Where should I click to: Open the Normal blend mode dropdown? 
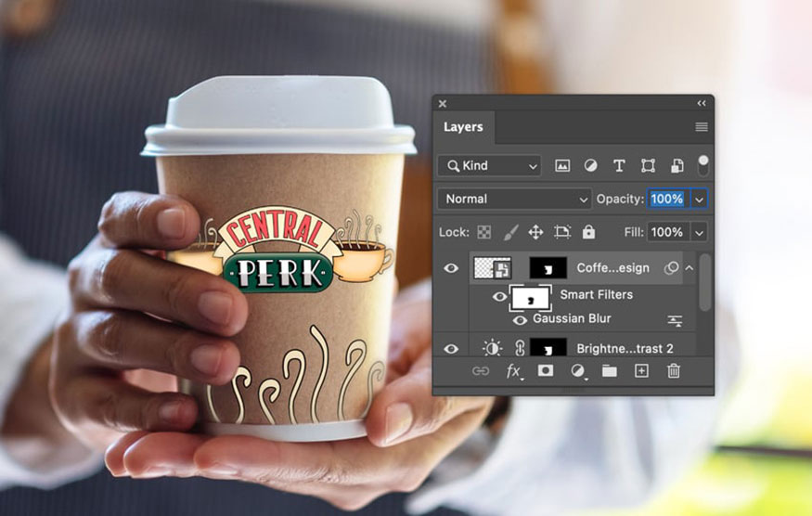(514, 199)
